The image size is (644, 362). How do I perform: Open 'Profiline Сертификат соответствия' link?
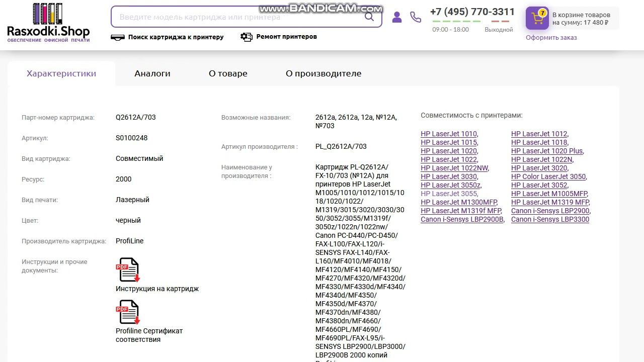tap(149, 335)
